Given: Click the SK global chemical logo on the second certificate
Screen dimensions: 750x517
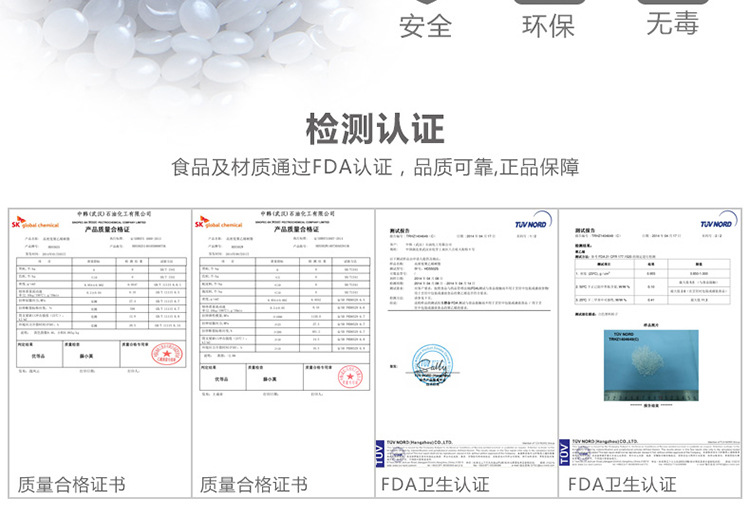Looking at the screenshot, I should tap(219, 222).
